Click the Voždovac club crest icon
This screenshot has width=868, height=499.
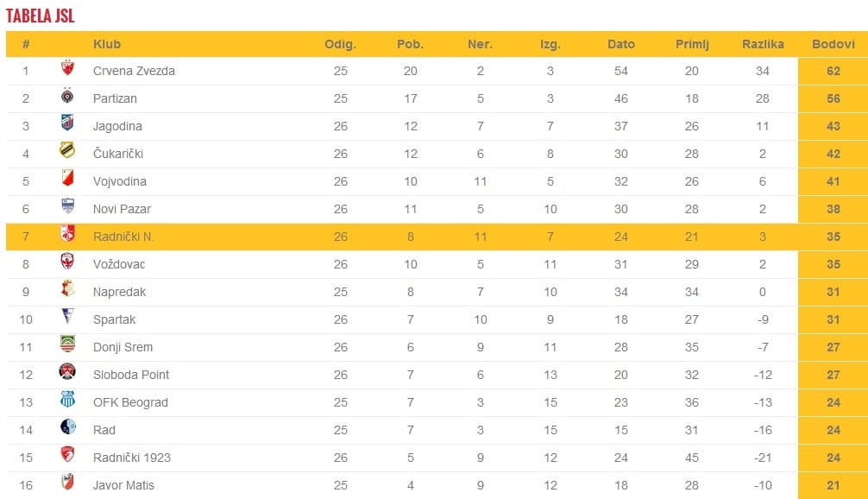pos(67,262)
